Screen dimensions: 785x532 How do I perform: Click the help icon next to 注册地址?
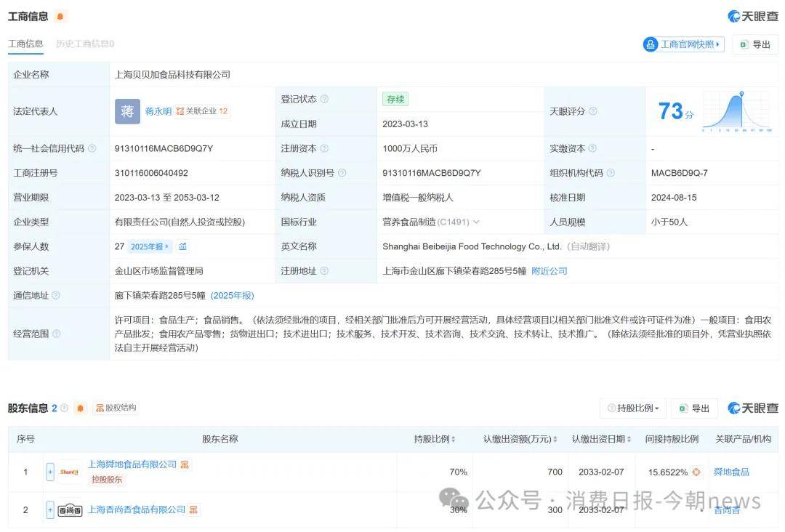324,271
